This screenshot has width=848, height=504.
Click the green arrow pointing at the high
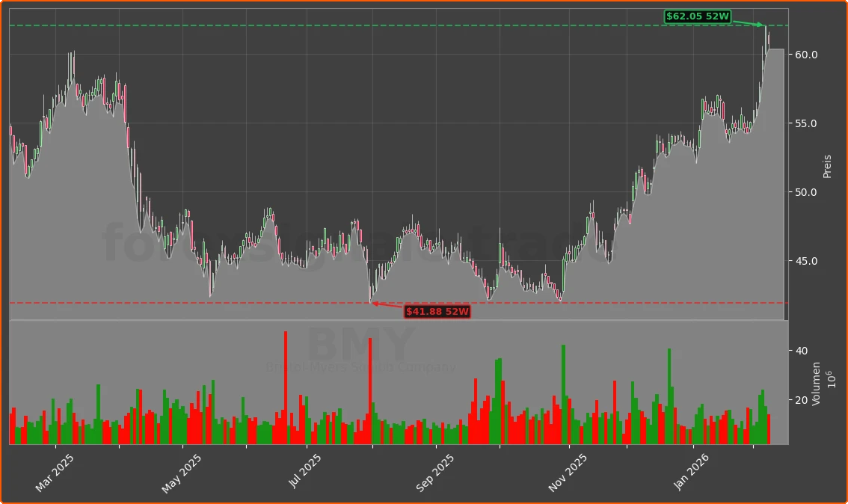pos(752,22)
